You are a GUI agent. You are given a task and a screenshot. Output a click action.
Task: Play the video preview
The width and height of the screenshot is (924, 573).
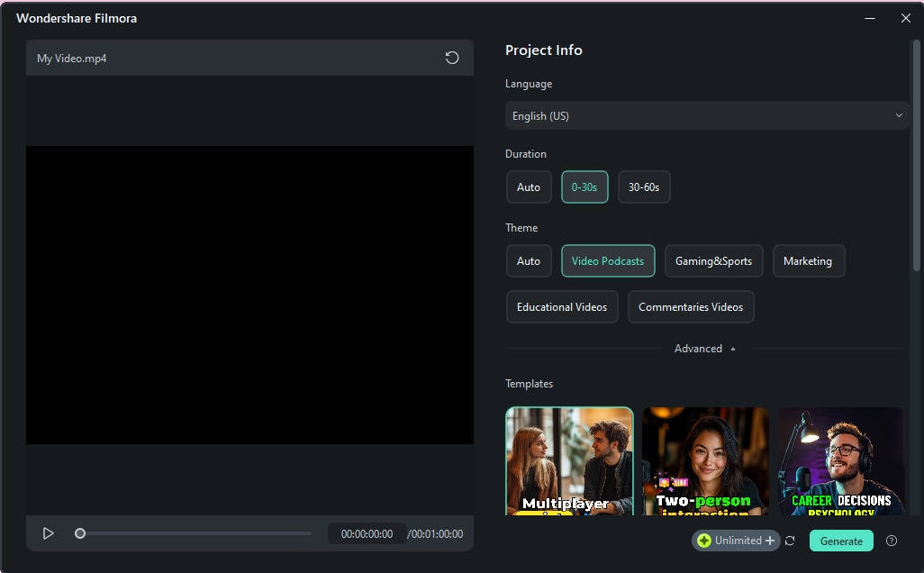tap(49, 533)
